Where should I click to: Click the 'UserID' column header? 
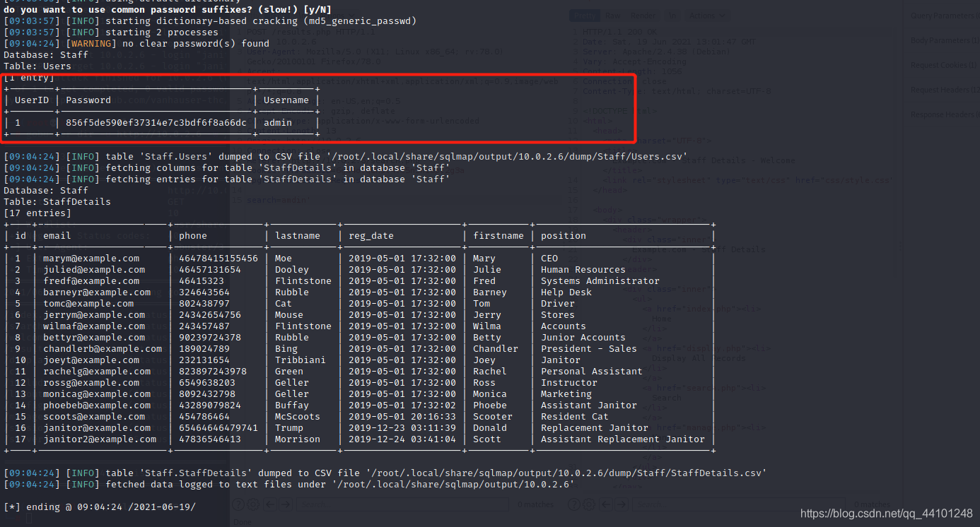point(32,100)
